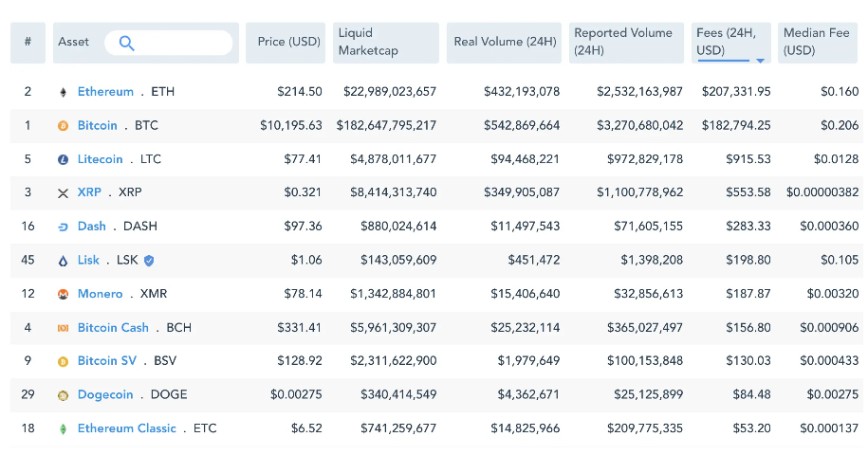Screen dimensions: 868x455
Task: Select the DOGE ticker text
Action: pyautogui.click(x=169, y=394)
